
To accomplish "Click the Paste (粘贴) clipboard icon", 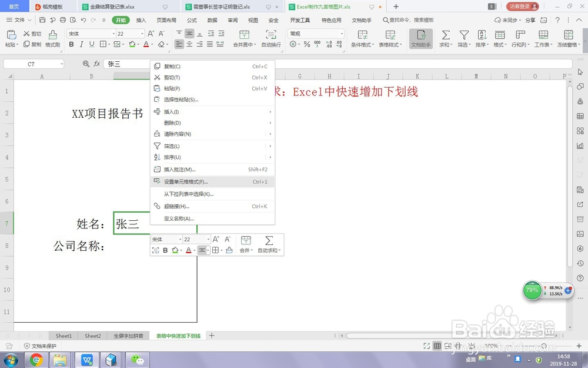I will coord(11,35).
